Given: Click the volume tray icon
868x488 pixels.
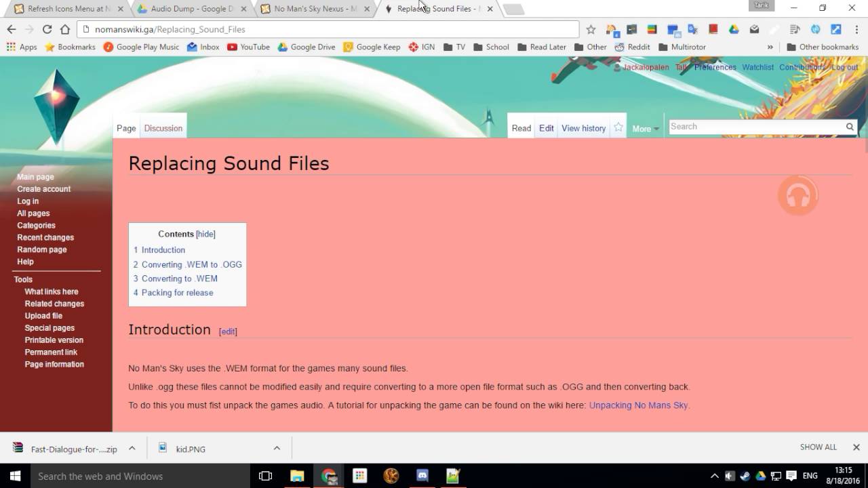Looking at the screenshot, I should (x=730, y=476).
